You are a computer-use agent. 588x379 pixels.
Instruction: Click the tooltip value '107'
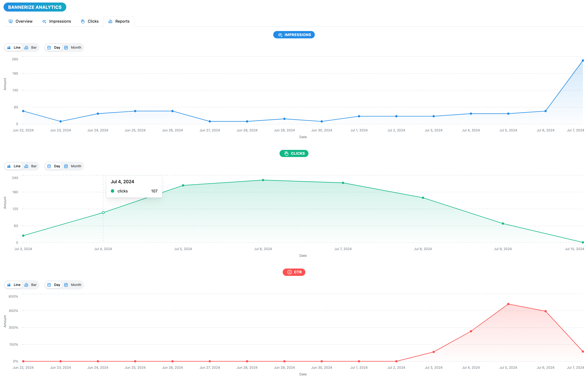click(x=154, y=191)
